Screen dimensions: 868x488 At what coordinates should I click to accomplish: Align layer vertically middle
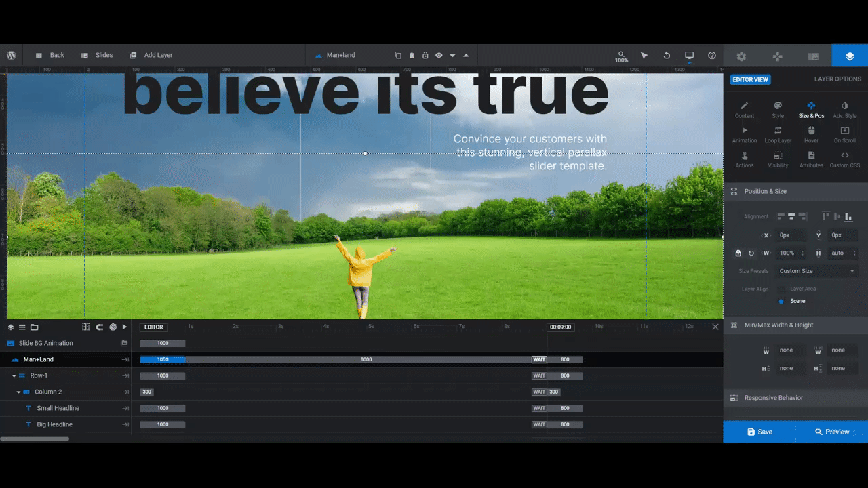tap(837, 216)
